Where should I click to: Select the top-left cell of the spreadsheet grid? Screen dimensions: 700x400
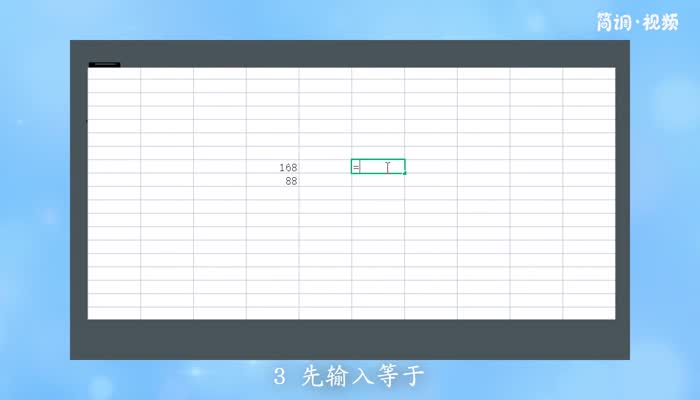(113, 73)
